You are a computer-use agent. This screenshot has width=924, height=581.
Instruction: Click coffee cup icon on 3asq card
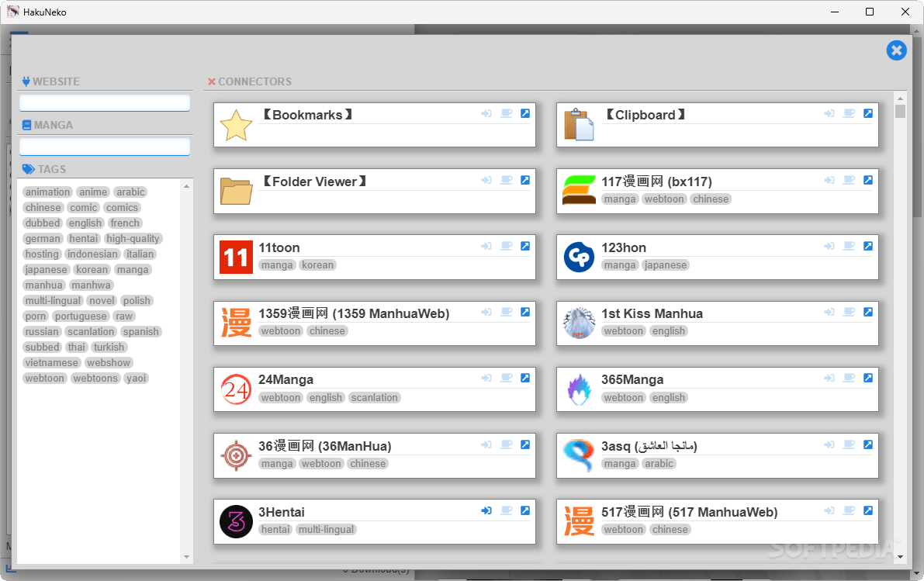click(x=850, y=444)
